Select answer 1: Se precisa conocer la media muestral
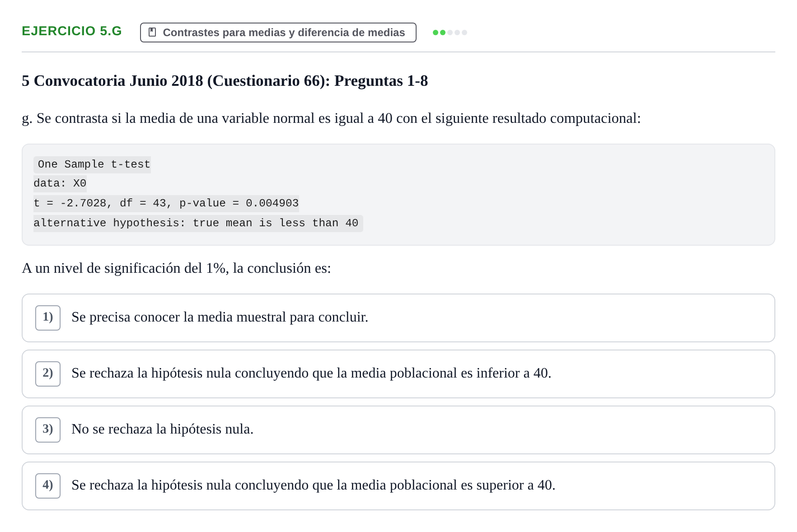The width and height of the screenshot is (797, 532). pos(398,318)
